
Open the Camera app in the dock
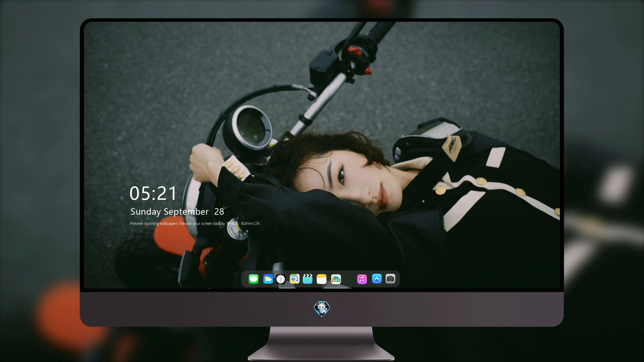[x=390, y=279]
